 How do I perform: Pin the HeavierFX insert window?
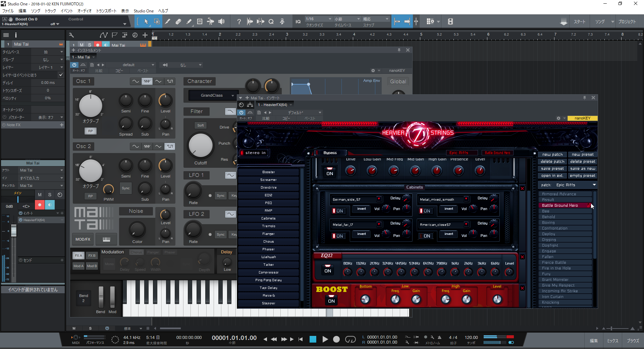(584, 98)
